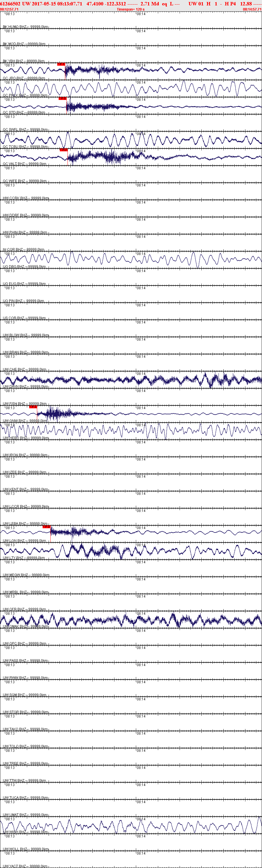Select the UW GNW BHZ channel label

click(x=25, y=421)
